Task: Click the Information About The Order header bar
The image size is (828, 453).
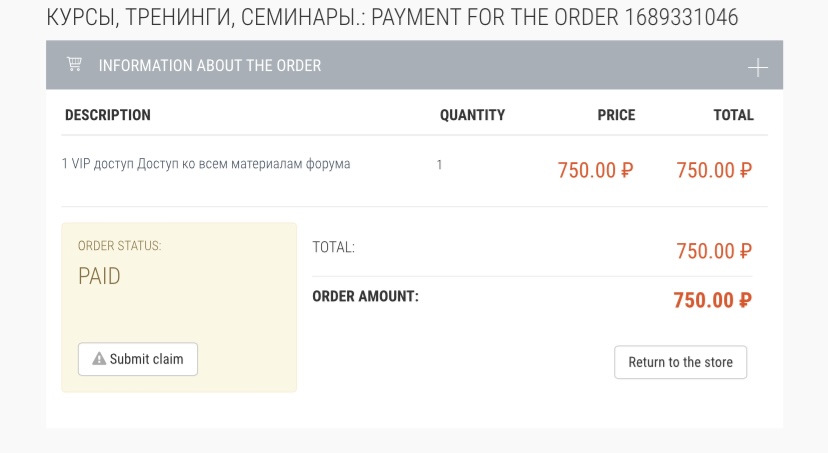Action: [x=414, y=65]
